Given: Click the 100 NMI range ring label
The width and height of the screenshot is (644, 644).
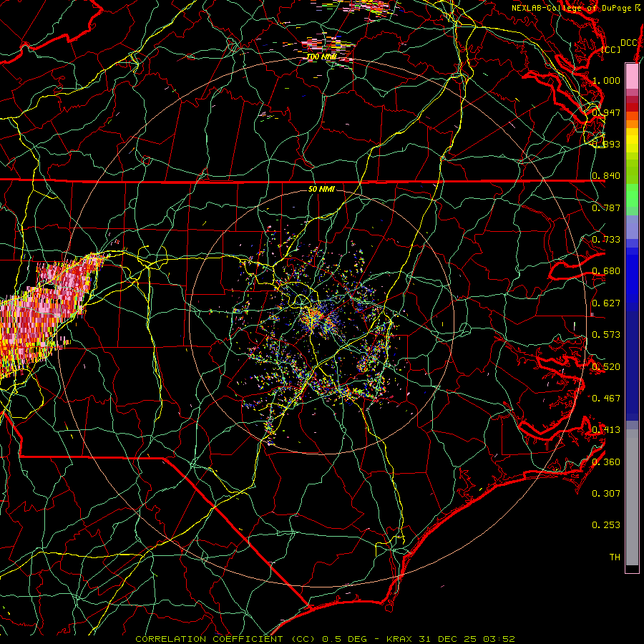Looking at the screenshot, I should pos(321,57).
